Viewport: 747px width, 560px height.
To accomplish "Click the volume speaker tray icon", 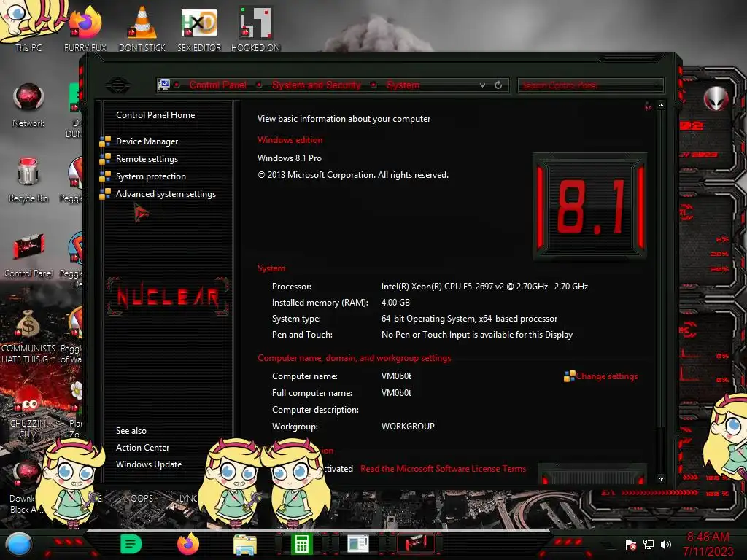I will tap(666, 544).
